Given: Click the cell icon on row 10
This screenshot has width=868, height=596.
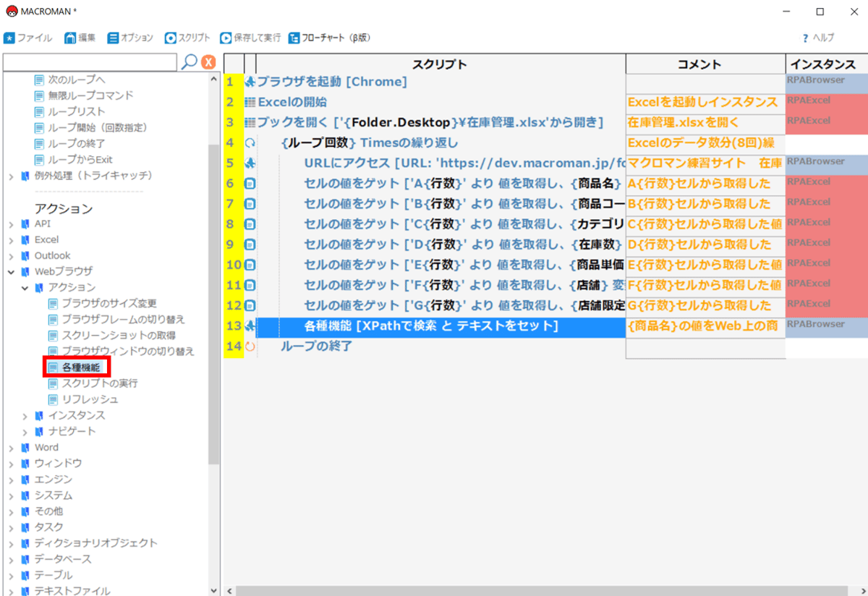Looking at the screenshot, I should click(x=250, y=265).
